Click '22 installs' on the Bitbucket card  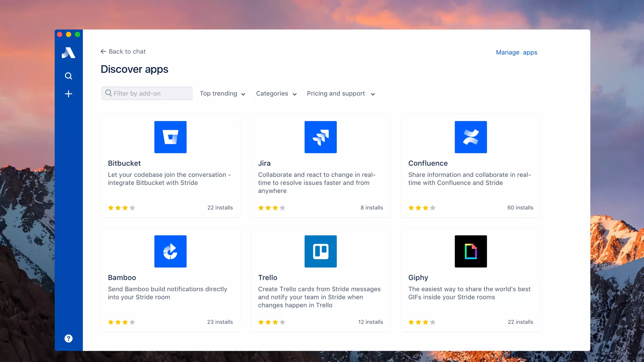pyautogui.click(x=220, y=208)
